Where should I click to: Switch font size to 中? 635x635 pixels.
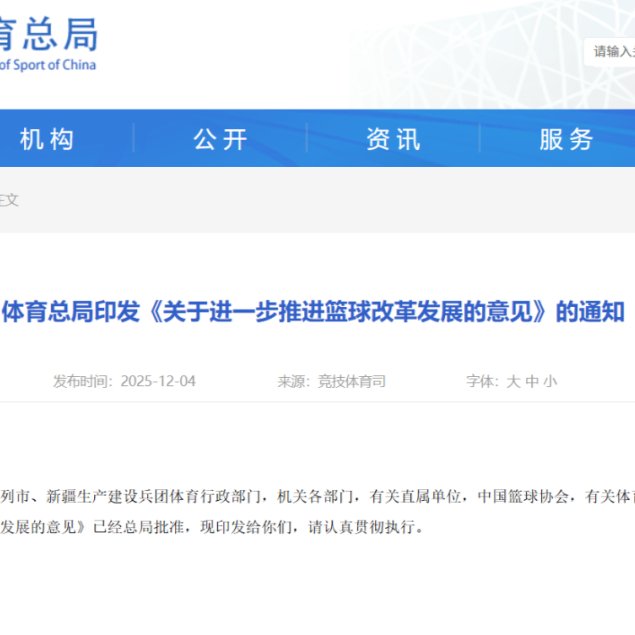click(532, 381)
